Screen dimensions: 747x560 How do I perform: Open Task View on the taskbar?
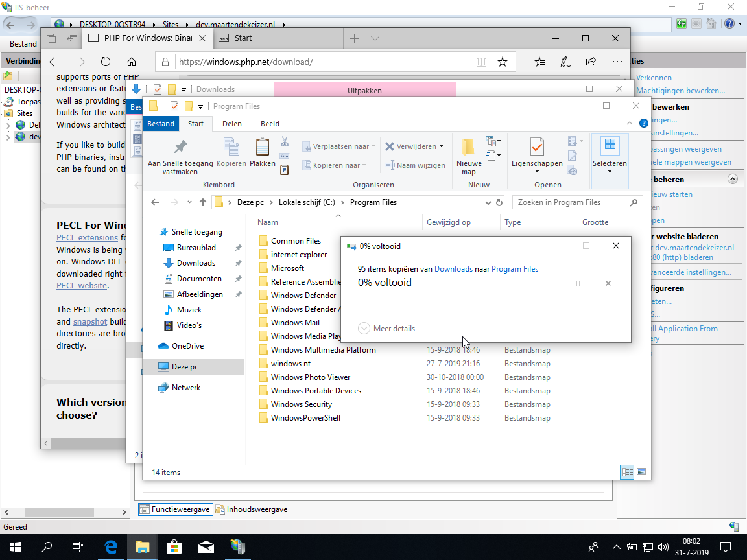click(78, 546)
